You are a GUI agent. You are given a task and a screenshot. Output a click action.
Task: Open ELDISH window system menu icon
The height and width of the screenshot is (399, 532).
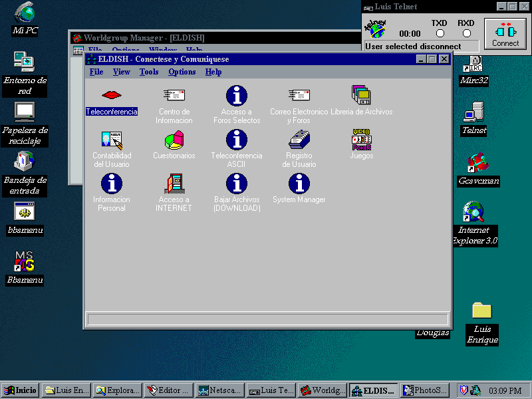tap(91, 59)
